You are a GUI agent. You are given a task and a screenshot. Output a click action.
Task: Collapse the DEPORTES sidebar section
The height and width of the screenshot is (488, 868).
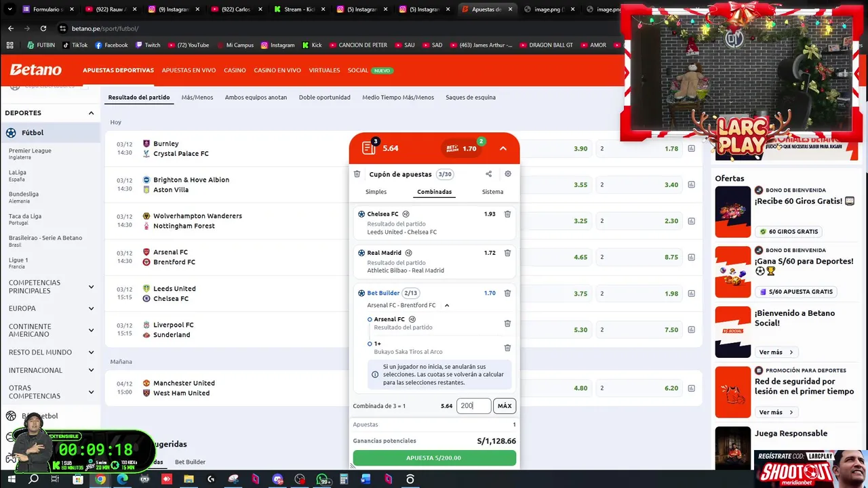91,113
